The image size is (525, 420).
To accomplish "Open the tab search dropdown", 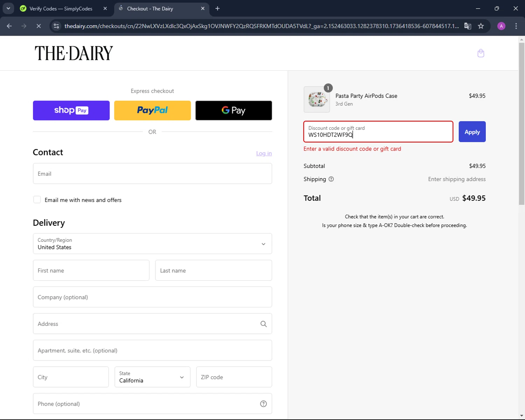I will 8,8.
